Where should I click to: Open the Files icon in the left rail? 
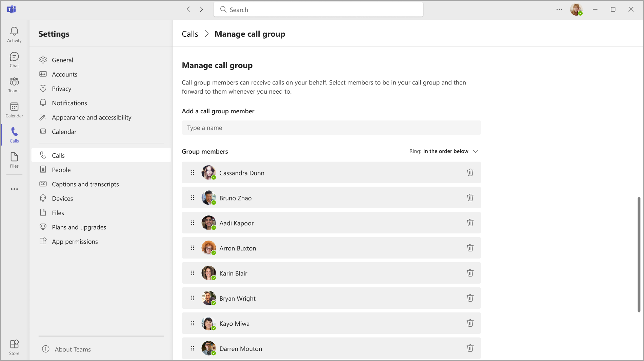(14, 159)
